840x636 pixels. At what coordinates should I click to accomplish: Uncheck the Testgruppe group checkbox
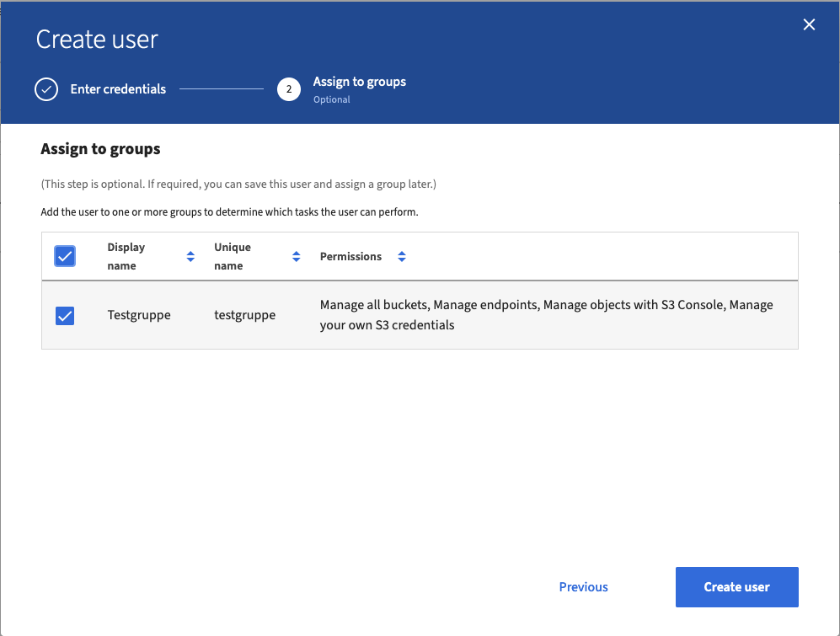coord(65,316)
